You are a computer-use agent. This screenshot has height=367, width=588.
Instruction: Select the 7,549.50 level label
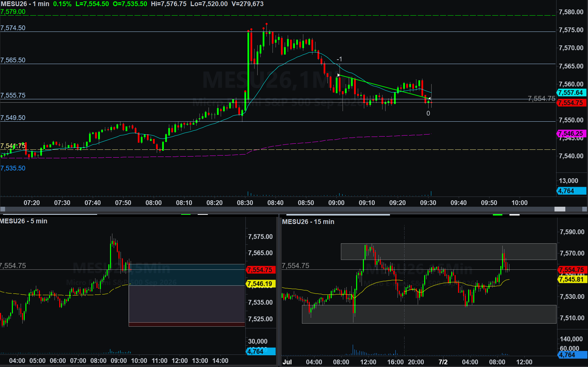(13, 118)
